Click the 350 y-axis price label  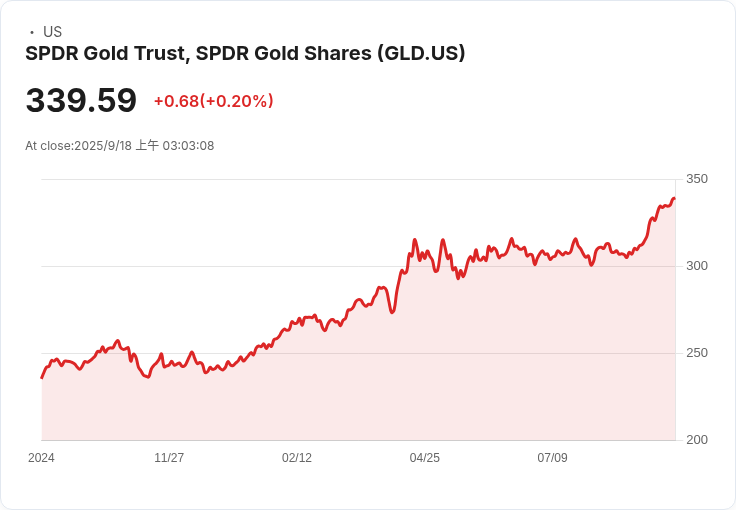[x=697, y=179]
